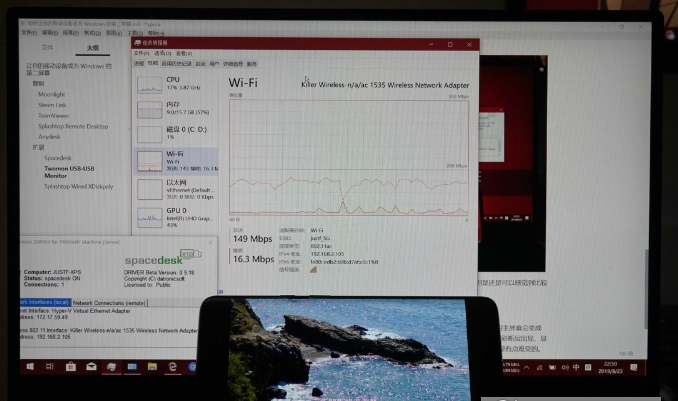Image resolution: width=678 pixels, height=401 pixels.
Task: Jump to TeamViewer heading in outline
Action: click(x=53, y=115)
